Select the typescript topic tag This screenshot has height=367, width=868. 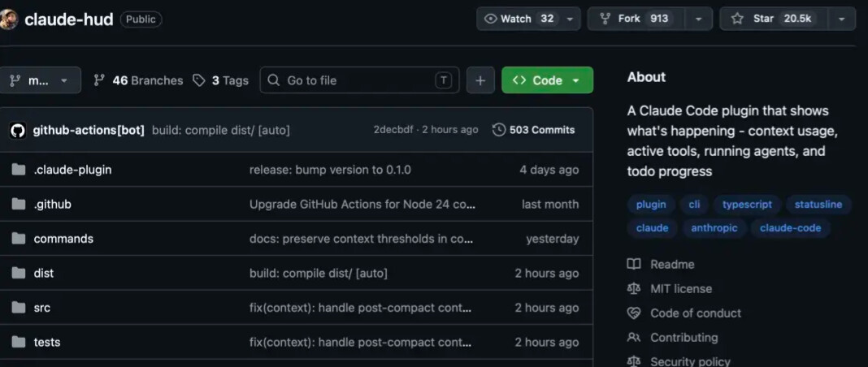point(747,205)
